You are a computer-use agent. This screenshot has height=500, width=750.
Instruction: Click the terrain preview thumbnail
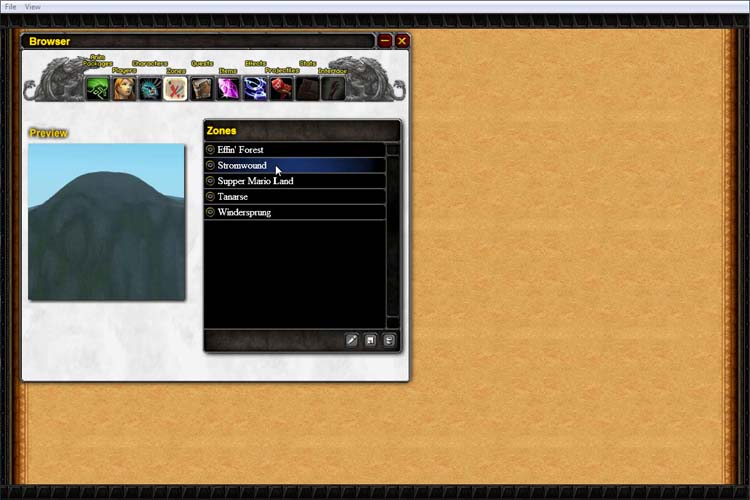click(x=106, y=222)
